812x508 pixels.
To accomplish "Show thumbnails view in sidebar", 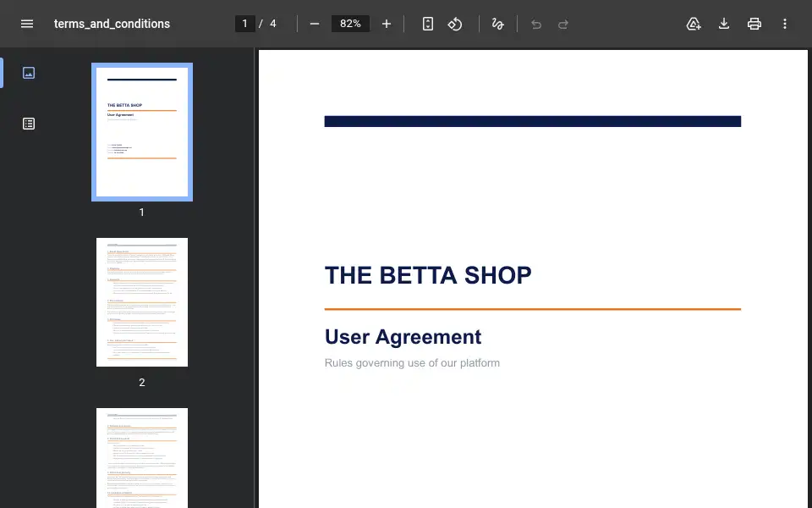I will coord(29,73).
